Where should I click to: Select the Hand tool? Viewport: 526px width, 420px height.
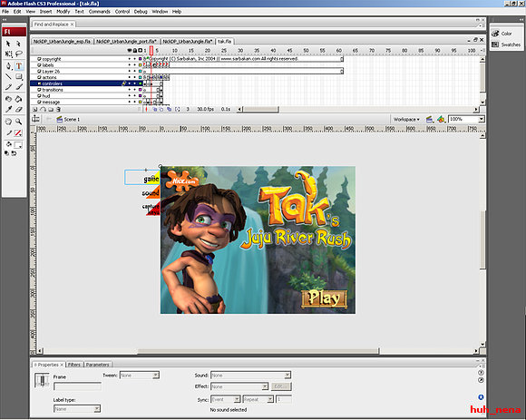[8, 122]
